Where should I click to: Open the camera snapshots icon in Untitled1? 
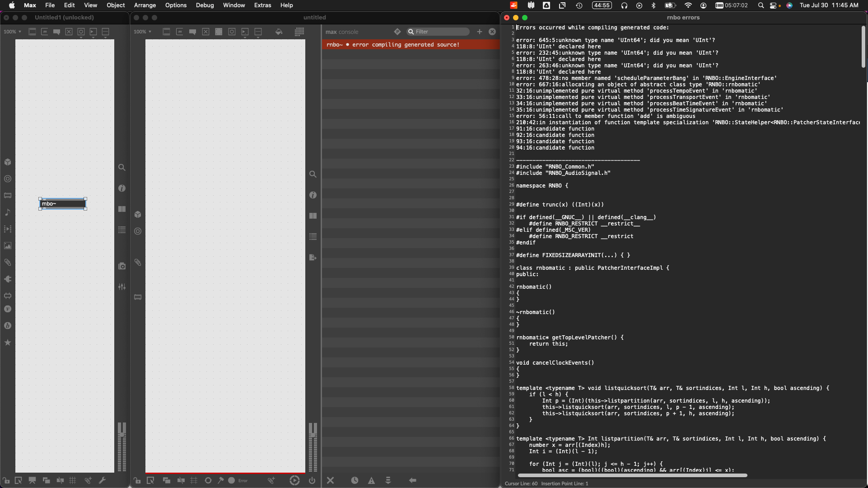pos(121,266)
